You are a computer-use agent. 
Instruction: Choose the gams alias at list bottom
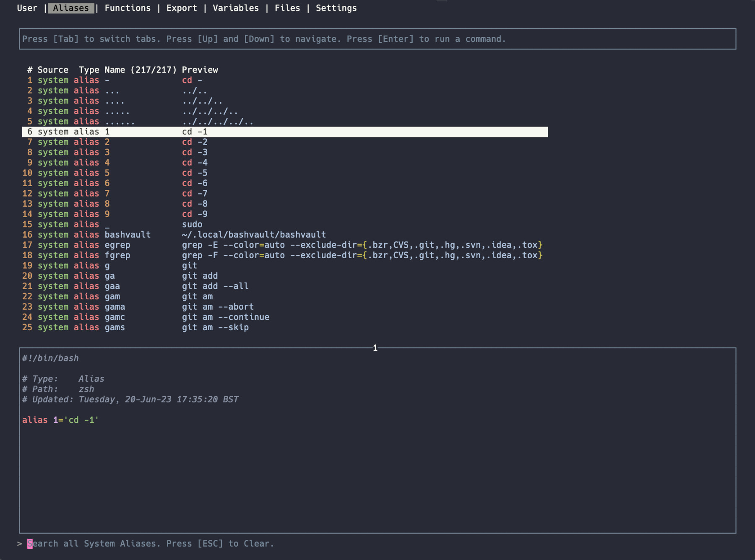(x=115, y=327)
